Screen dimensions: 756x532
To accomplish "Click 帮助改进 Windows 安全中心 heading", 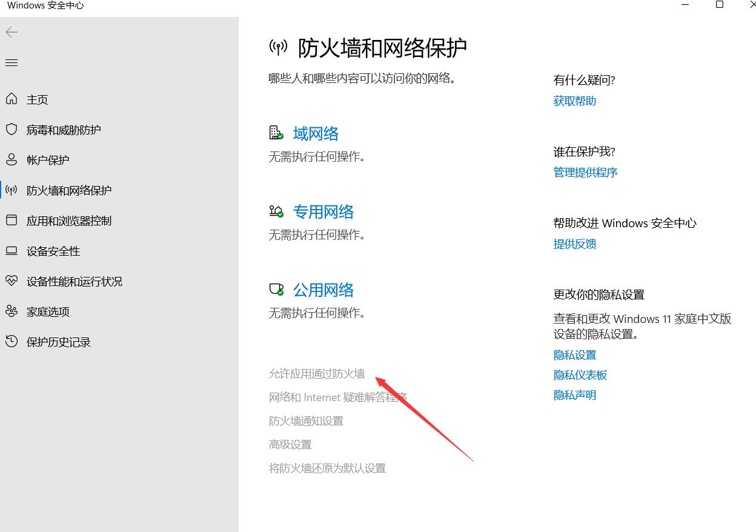I will pyautogui.click(x=625, y=223).
